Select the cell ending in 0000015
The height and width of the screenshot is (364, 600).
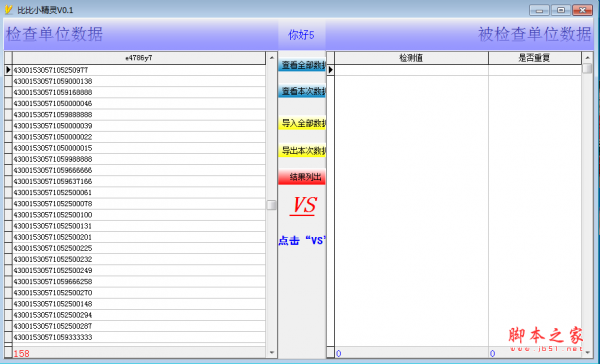[139, 148]
